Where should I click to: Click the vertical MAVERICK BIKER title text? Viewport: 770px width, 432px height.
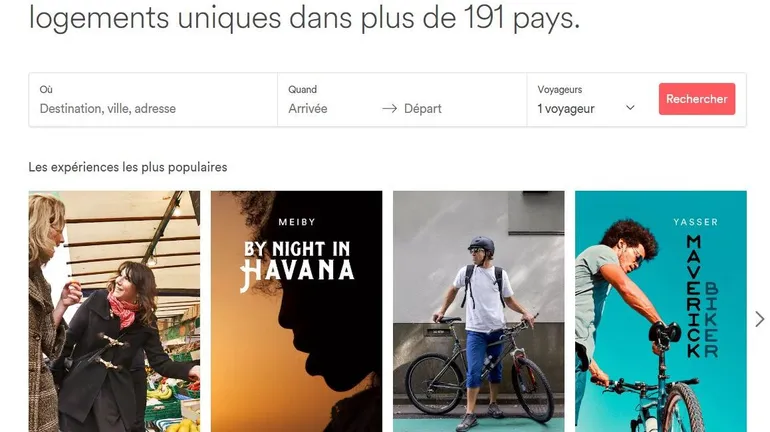tap(702, 296)
